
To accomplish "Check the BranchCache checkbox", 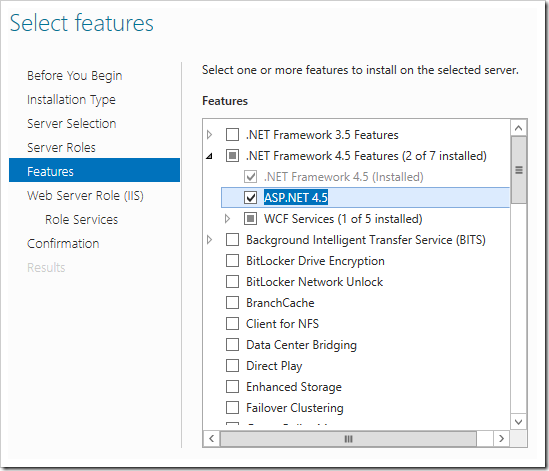I will click(x=232, y=303).
